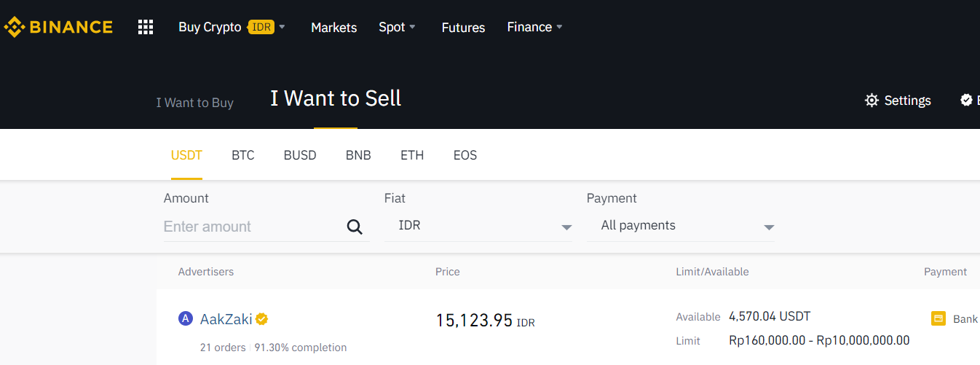Screen dimensions: 980x365
Task: Switch to the BTC tab
Action: point(243,155)
